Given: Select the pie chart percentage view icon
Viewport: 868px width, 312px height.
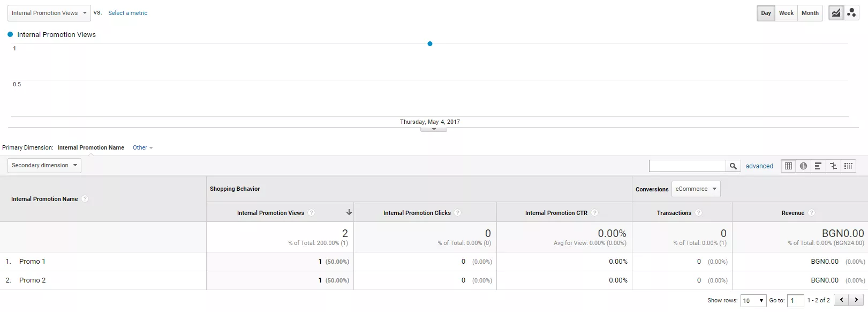Looking at the screenshot, I should pyautogui.click(x=803, y=166).
